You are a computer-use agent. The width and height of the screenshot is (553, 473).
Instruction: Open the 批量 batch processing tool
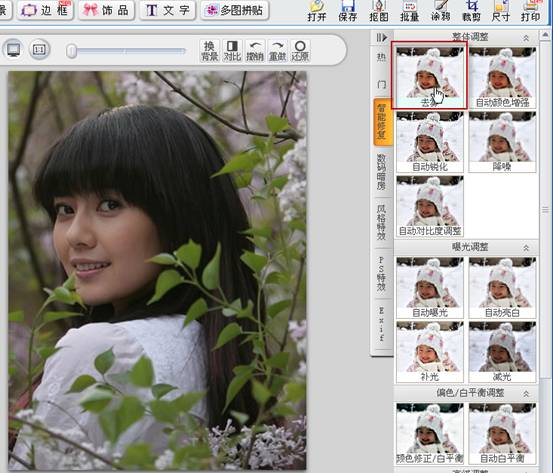click(409, 11)
